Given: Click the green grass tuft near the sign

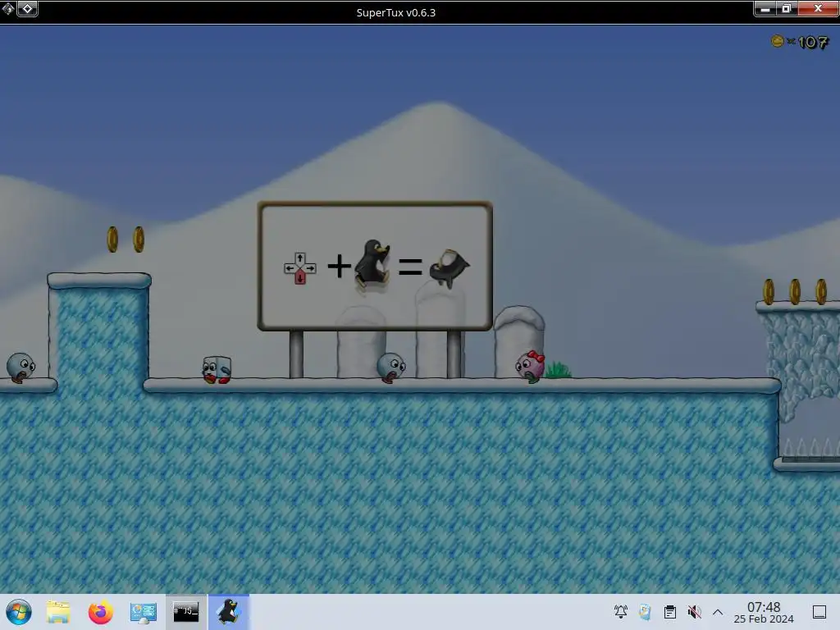Looking at the screenshot, I should click(558, 370).
